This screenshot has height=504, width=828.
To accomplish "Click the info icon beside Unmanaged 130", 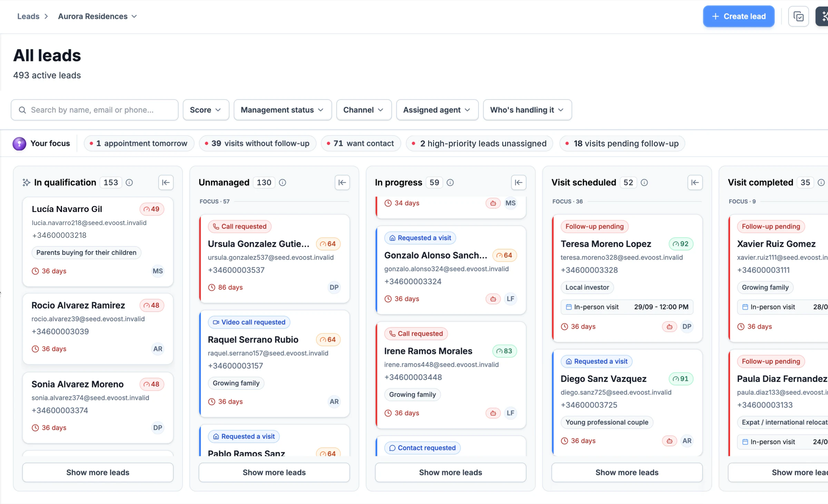I will (x=283, y=182).
